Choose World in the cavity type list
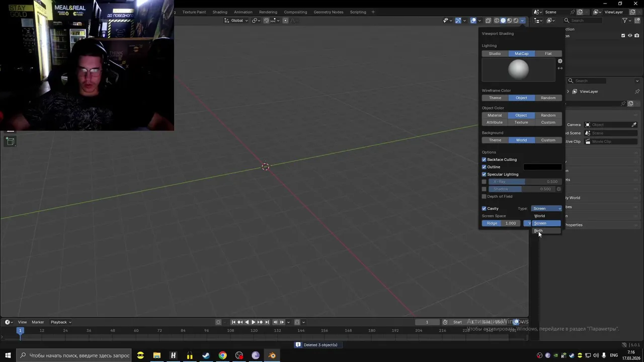The height and width of the screenshot is (362, 644). click(x=546, y=216)
